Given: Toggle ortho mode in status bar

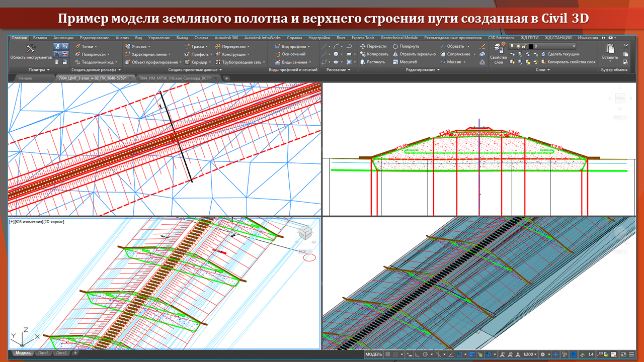Looking at the screenshot, I should pos(417,354).
